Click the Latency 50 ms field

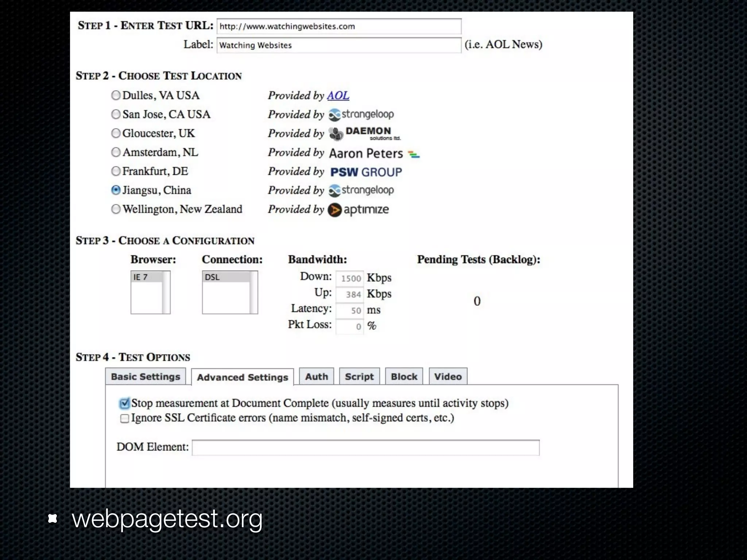coord(349,310)
